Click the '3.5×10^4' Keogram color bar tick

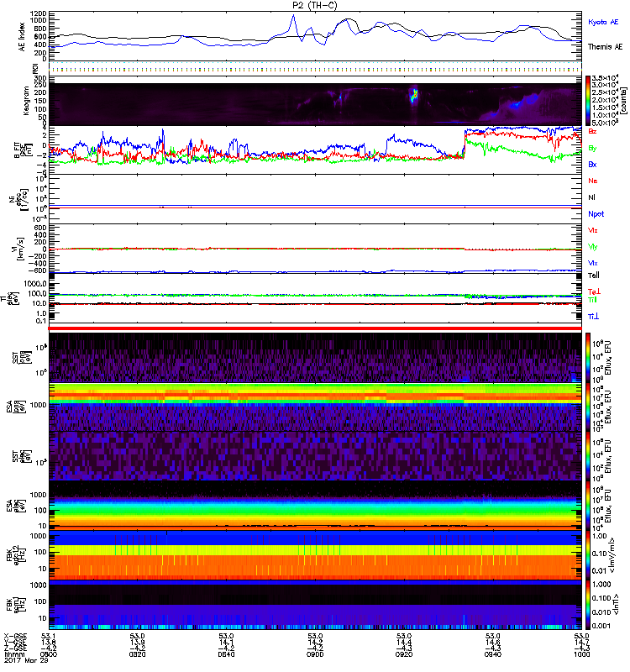[x=605, y=78]
